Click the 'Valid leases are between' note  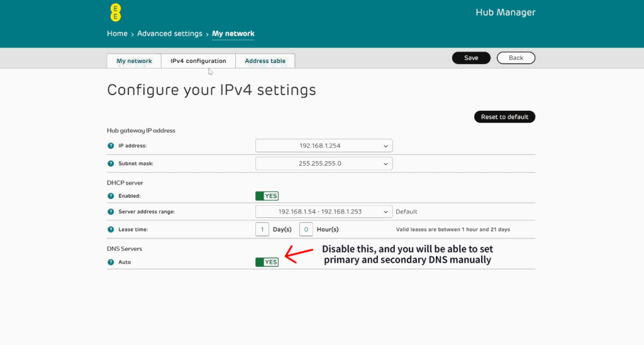pyautogui.click(x=453, y=229)
